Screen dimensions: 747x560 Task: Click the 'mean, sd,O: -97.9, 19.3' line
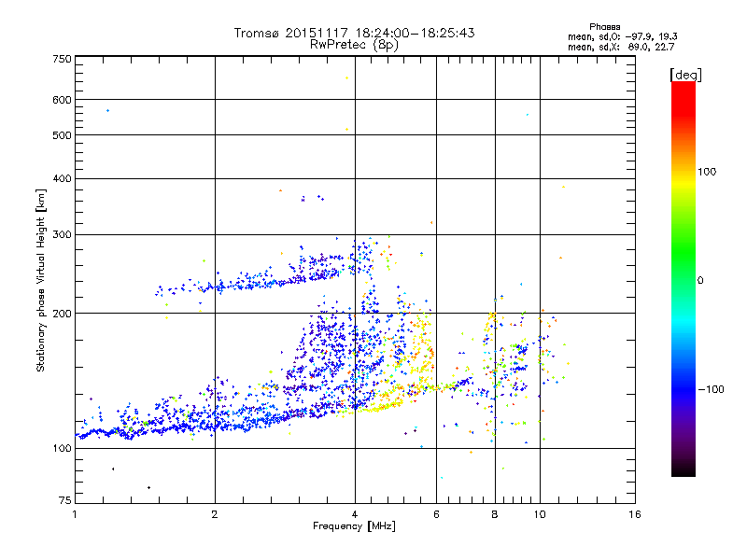tap(623, 36)
